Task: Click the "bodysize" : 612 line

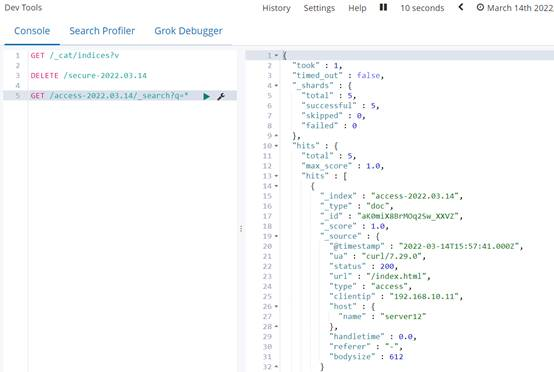Action: click(x=366, y=357)
